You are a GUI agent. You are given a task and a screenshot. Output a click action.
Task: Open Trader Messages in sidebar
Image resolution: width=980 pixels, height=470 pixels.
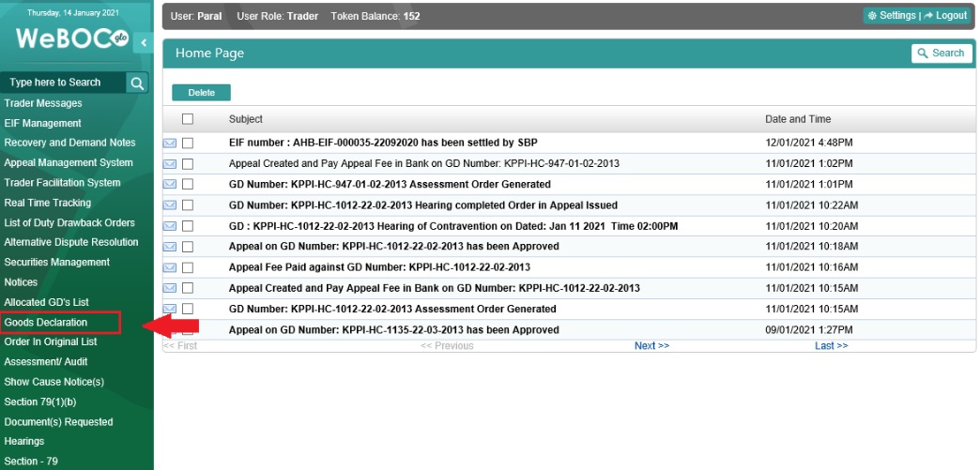43,103
